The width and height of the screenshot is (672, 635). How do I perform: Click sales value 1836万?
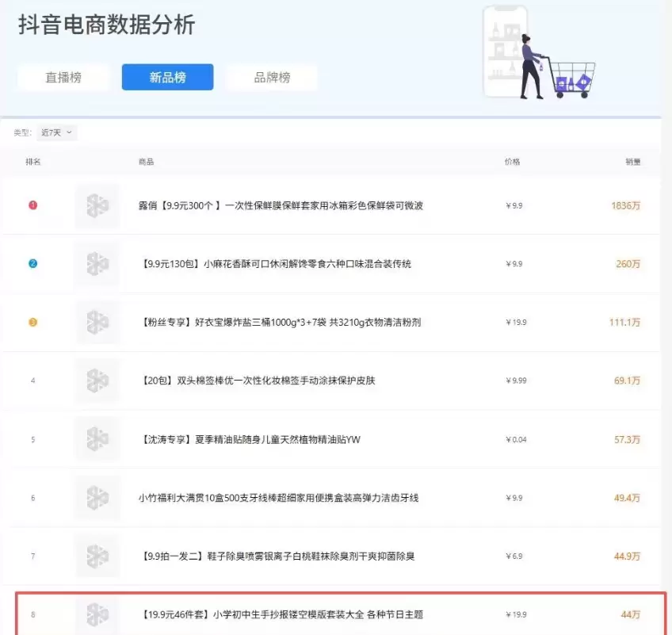(x=626, y=205)
